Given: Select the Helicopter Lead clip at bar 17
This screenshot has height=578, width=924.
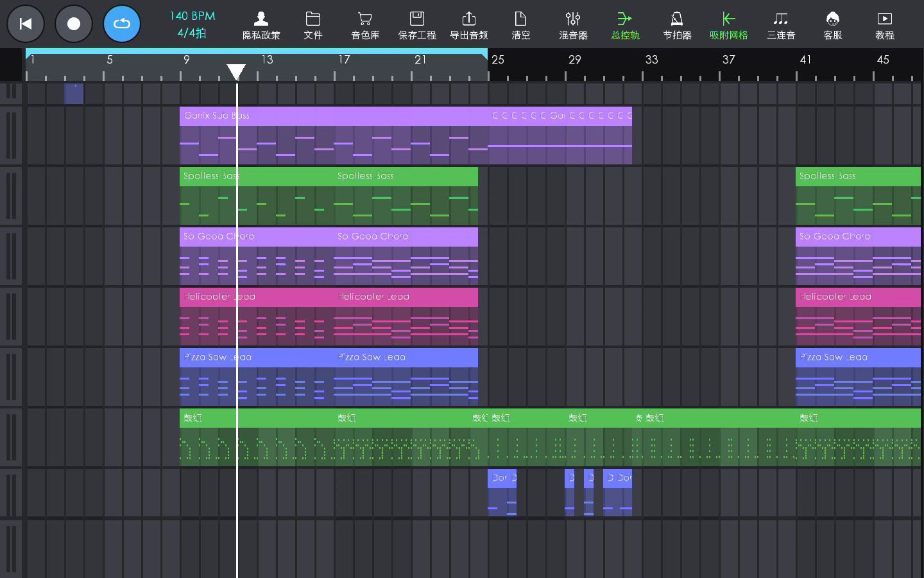Looking at the screenshot, I should (x=406, y=317).
